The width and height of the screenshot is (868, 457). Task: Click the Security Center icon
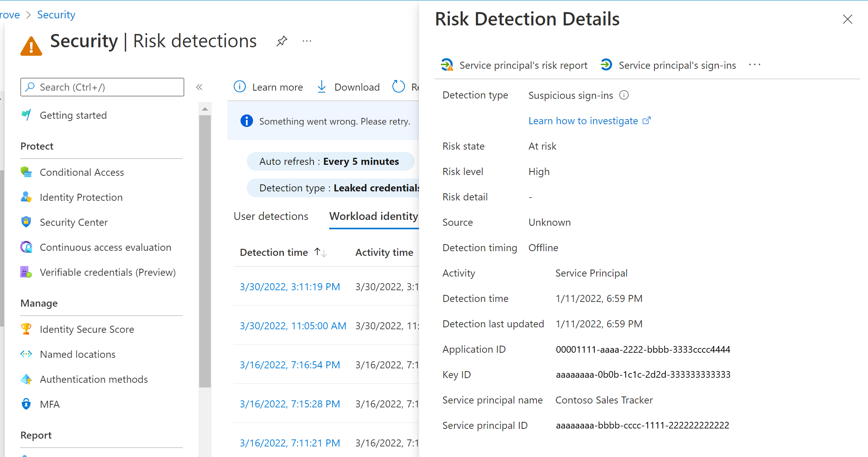click(27, 221)
